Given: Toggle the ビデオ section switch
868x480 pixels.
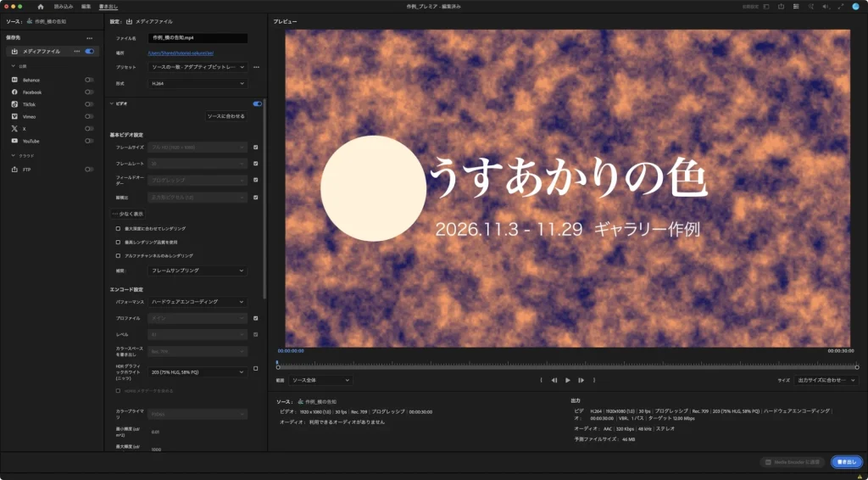Looking at the screenshot, I should point(258,103).
